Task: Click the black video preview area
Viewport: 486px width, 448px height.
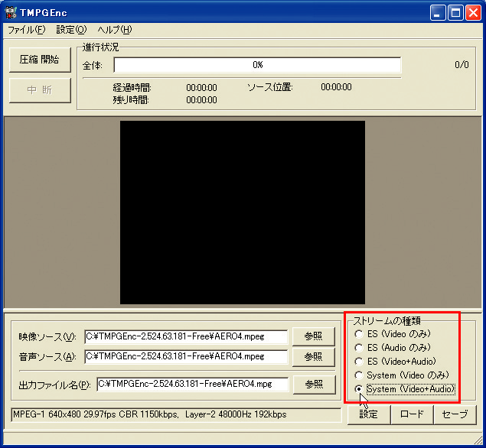Action: click(243, 213)
